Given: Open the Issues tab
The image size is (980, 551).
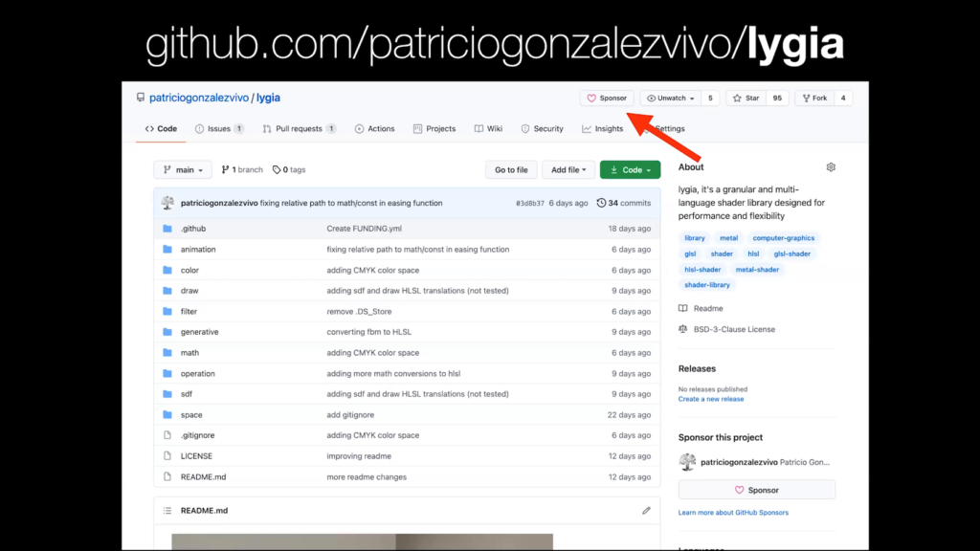Looking at the screenshot, I should (x=219, y=129).
